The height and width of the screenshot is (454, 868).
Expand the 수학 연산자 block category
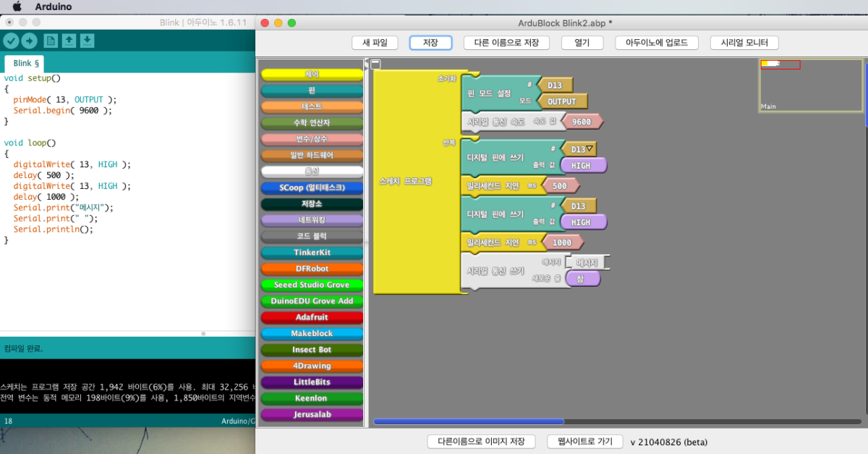(312, 123)
